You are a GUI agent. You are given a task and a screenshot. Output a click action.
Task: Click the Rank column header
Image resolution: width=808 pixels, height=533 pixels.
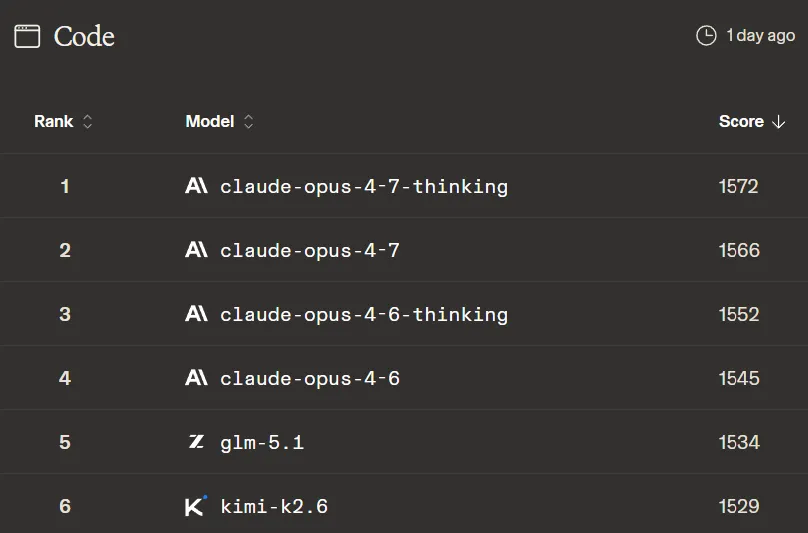point(54,122)
